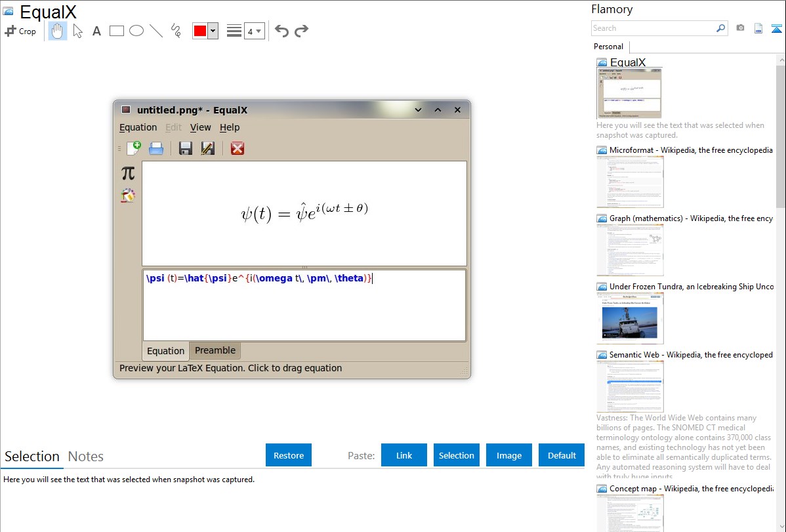The image size is (786, 532).
Task: Click the blue open file icon in EqualX
Action: click(x=156, y=148)
